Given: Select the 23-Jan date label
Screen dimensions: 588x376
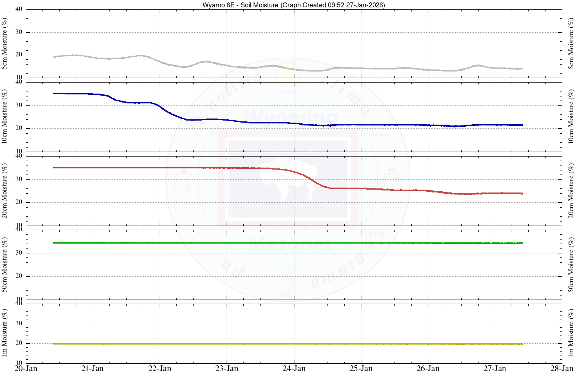Looking at the screenshot, I should 227,369.
